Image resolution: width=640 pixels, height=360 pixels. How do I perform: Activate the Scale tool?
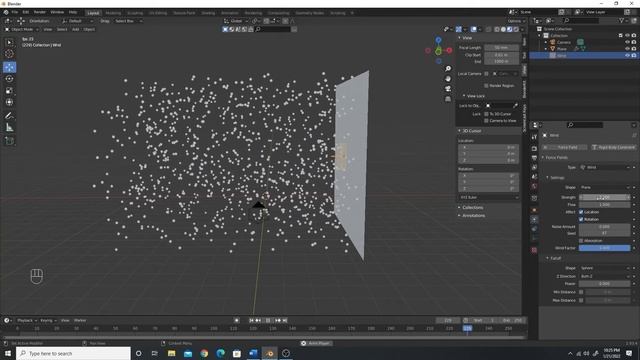9,91
